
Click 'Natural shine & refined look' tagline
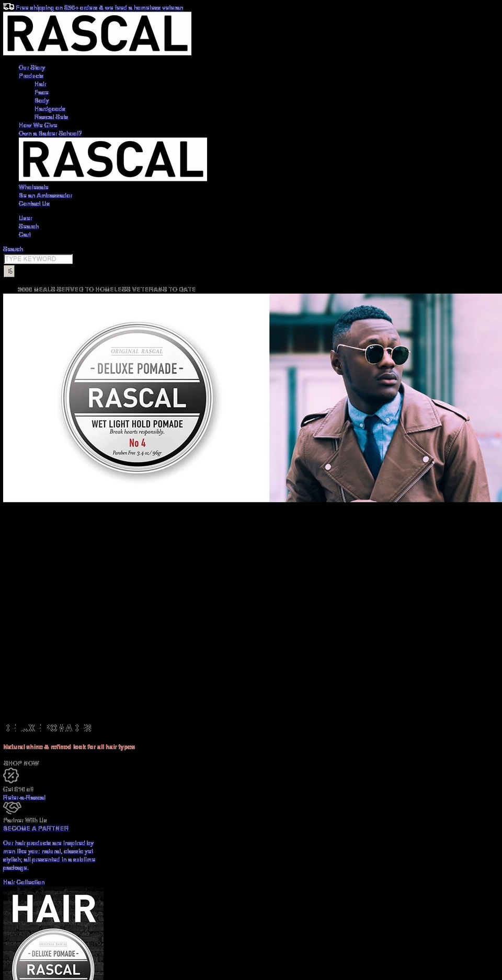point(69,747)
